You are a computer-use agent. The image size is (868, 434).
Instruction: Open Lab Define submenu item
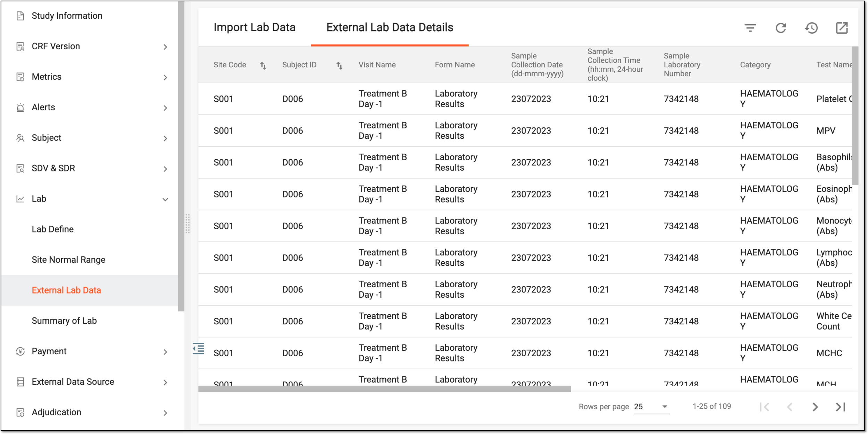[x=52, y=229]
